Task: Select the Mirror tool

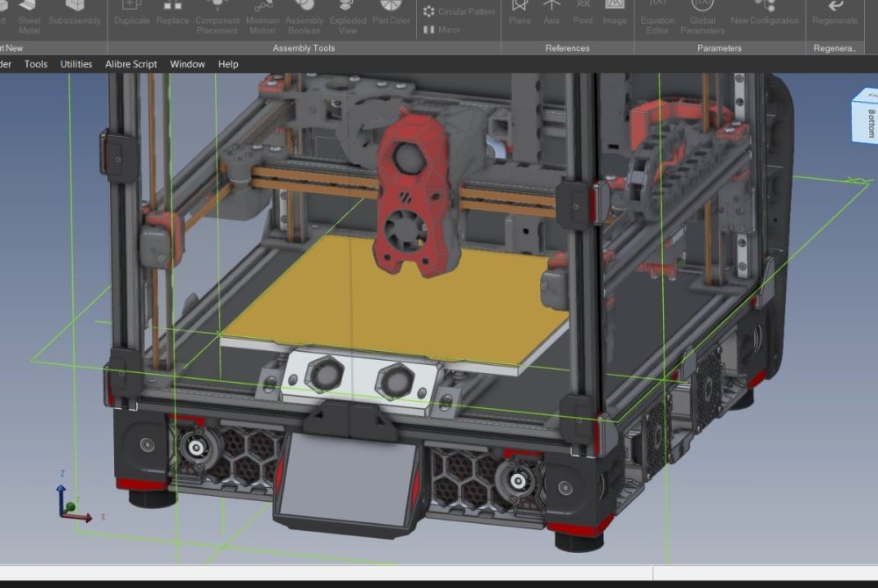Action: coord(442,30)
